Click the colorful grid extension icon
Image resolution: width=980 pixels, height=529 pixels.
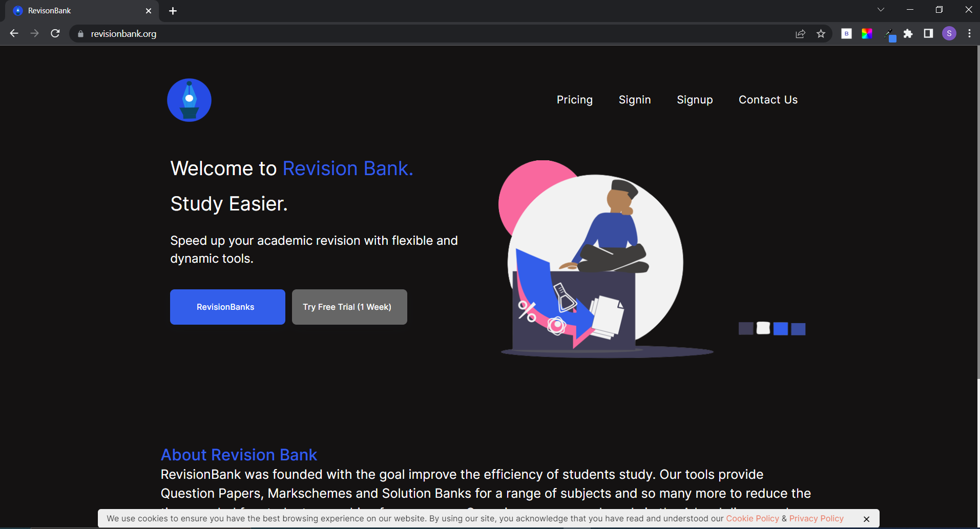867,34
